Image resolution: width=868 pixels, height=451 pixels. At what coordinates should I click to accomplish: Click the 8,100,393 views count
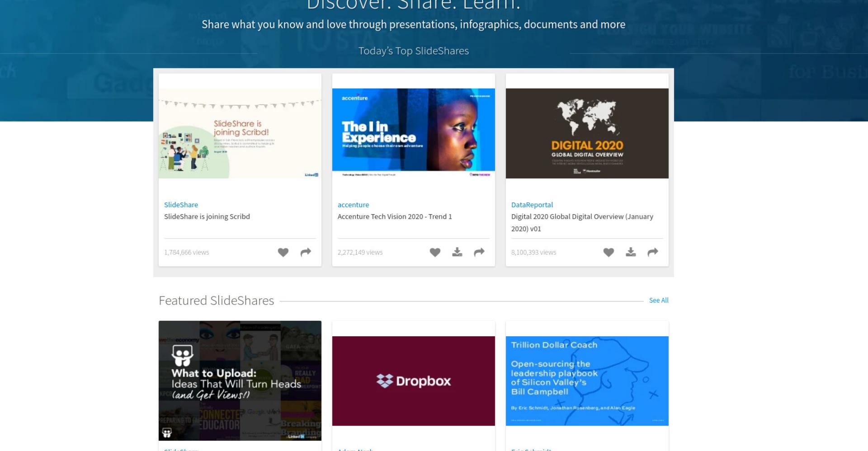pos(533,252)
